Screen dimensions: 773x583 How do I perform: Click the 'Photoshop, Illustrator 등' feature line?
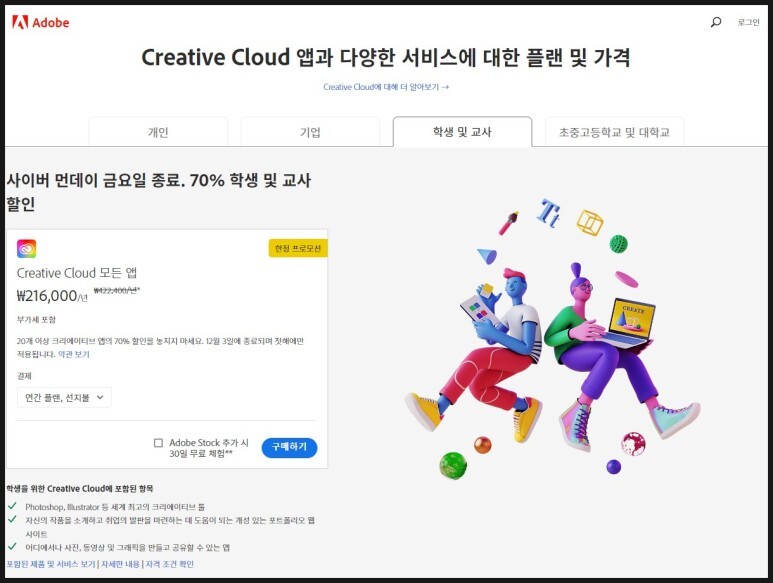(115, 507)
